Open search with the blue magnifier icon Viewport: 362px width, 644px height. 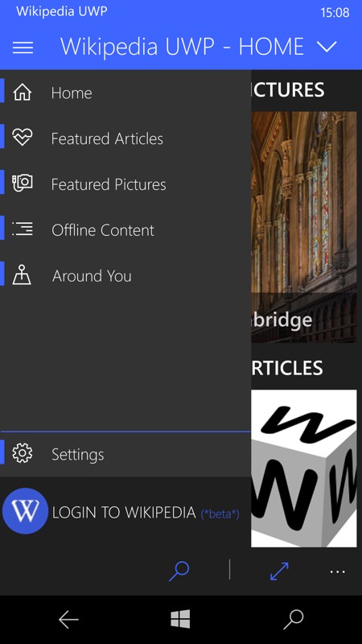[x=179, y=572]
